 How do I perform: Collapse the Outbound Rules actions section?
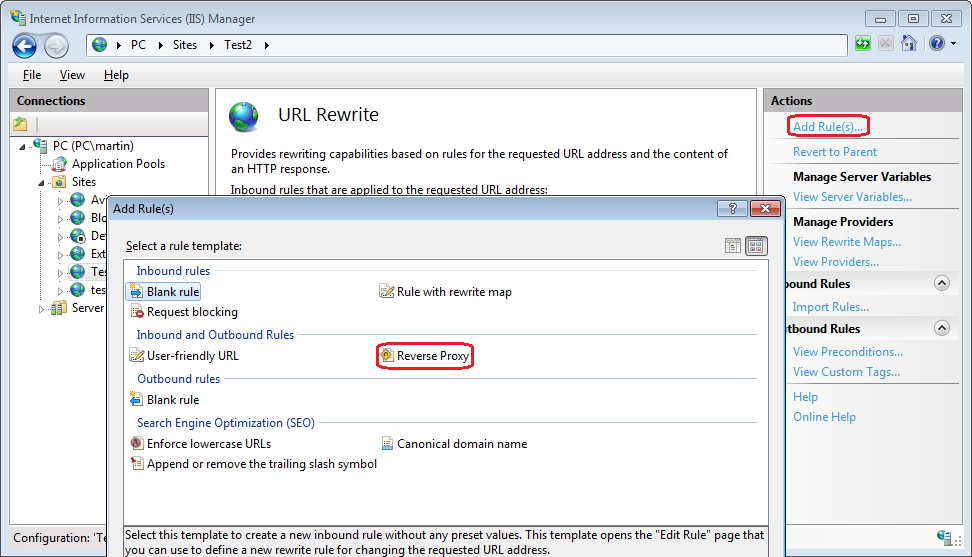pyautogui.click(x=941, y=329)
